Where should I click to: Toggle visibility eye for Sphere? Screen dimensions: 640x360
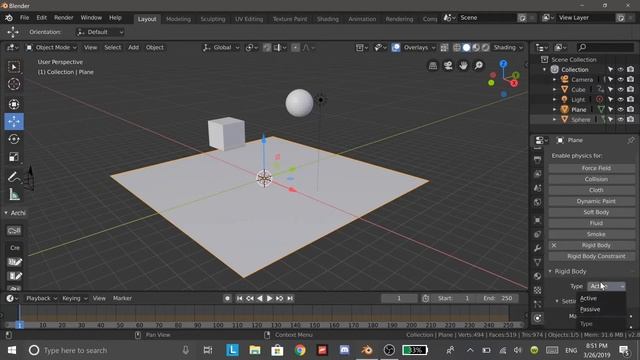pyautogui.click(x=620, y=120)
